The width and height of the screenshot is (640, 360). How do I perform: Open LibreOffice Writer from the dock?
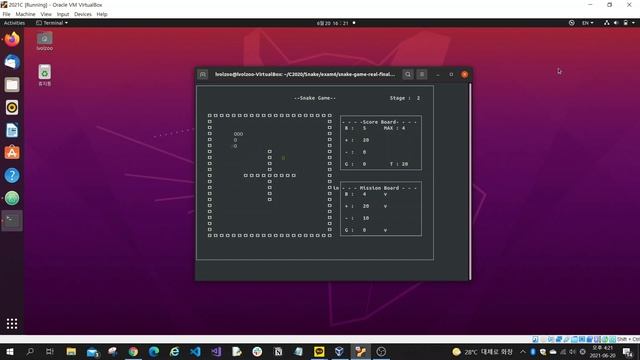[x=12, y=130]
